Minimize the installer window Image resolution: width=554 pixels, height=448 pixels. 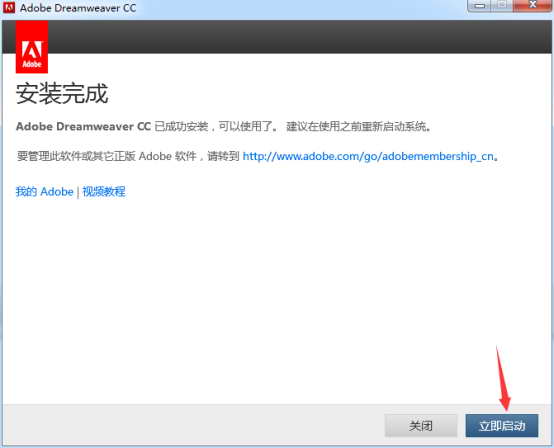tap(479, 5)
